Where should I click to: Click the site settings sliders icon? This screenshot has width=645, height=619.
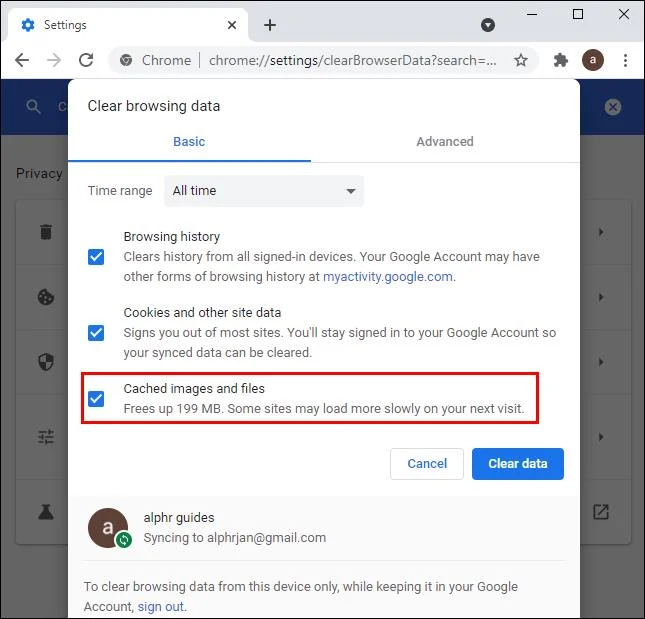[x=46, y=437]
